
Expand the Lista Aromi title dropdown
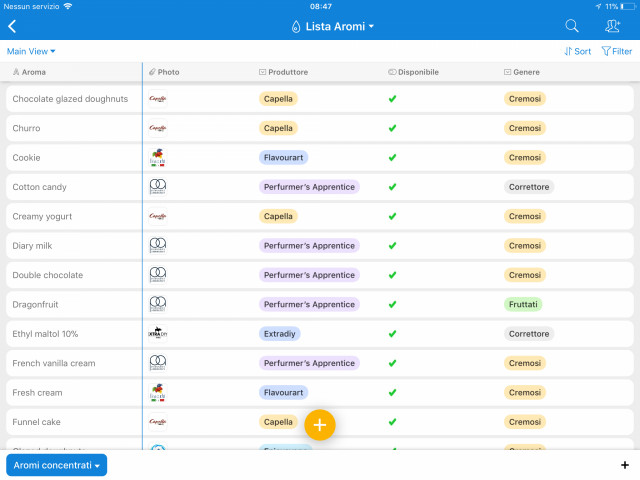(x=333, y=27)
